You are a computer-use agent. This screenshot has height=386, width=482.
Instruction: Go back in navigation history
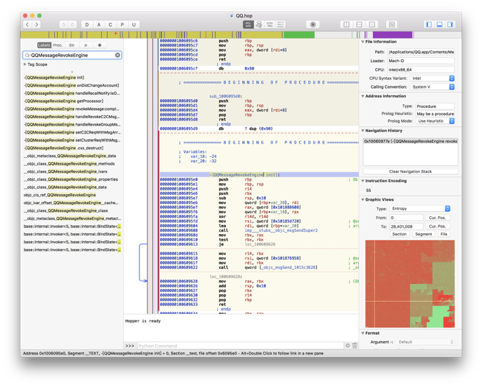click(28, 25)
